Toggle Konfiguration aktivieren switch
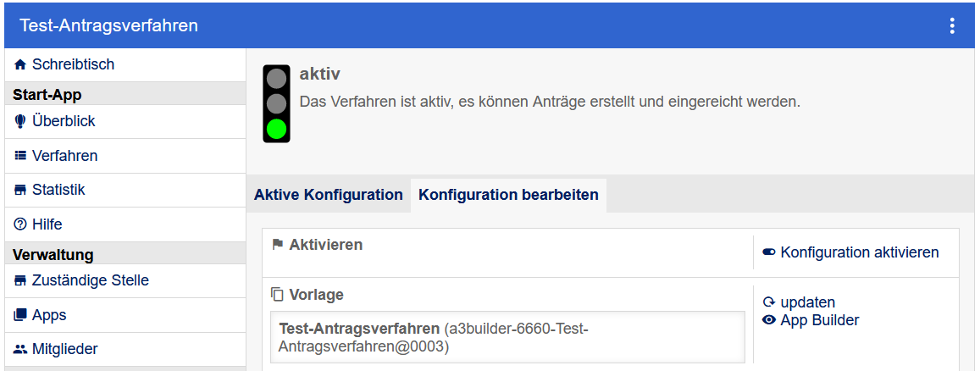This screenshot has height=371, width=980. (x=769, y=252)
